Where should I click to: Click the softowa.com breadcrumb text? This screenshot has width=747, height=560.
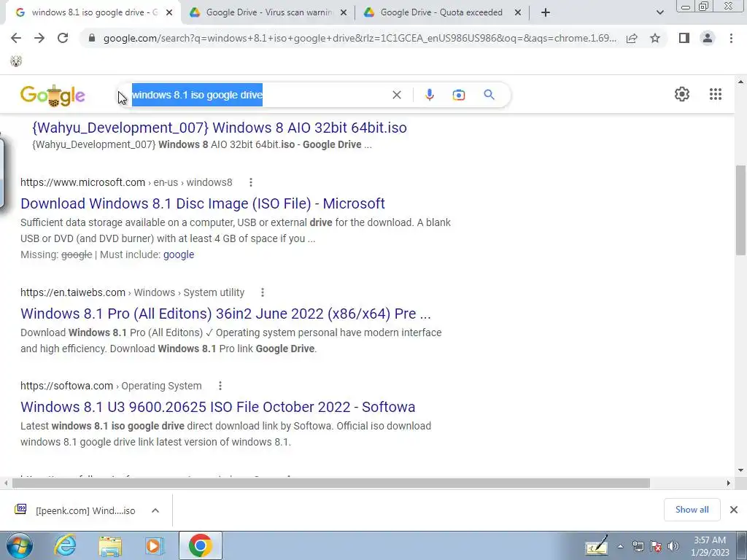coord(111,386)
